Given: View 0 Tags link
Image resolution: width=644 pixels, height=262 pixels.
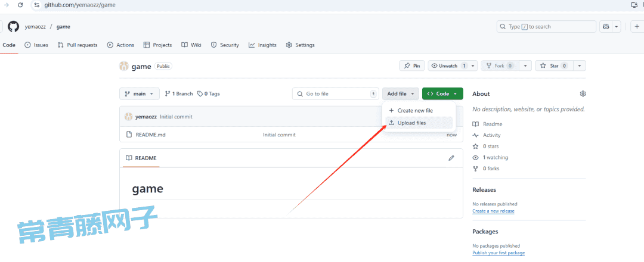Looking at the screenshot, I should 209,93.
